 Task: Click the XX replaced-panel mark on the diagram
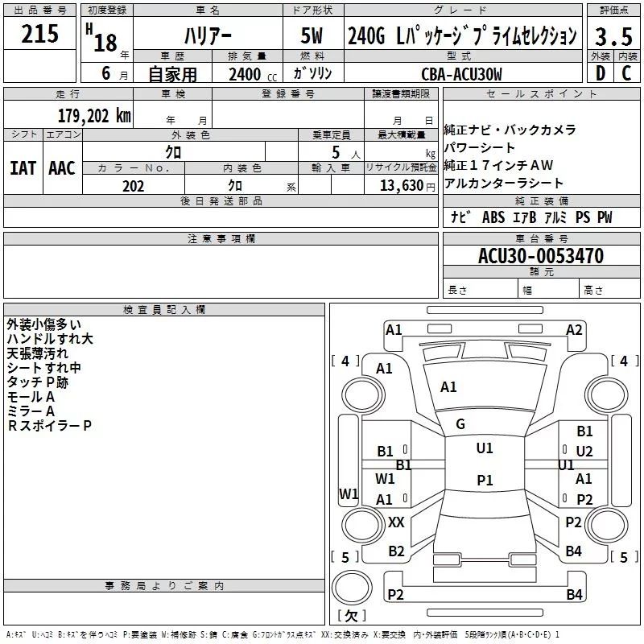pos(396,522)
